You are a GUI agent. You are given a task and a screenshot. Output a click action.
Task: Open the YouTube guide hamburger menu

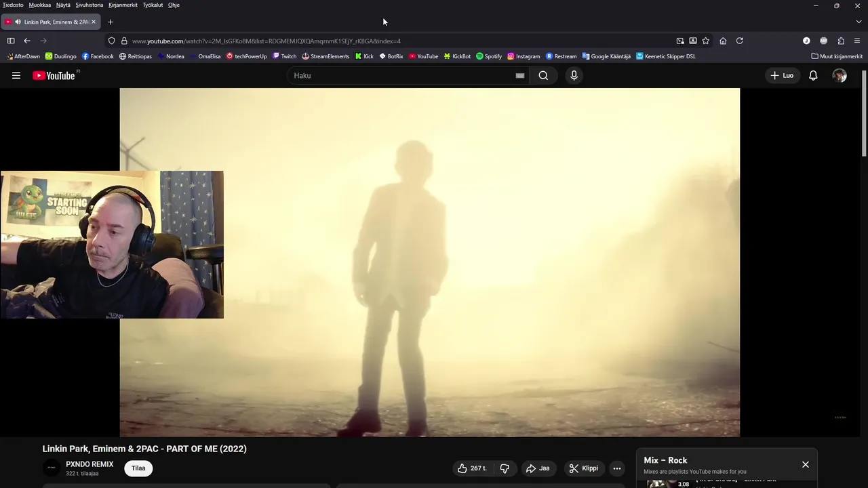(16, 75)
